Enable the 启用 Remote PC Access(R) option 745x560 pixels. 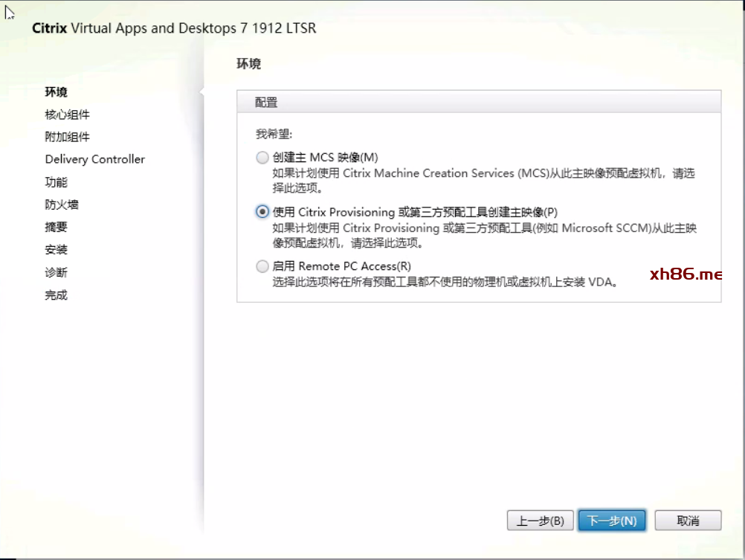click(262, 266)
